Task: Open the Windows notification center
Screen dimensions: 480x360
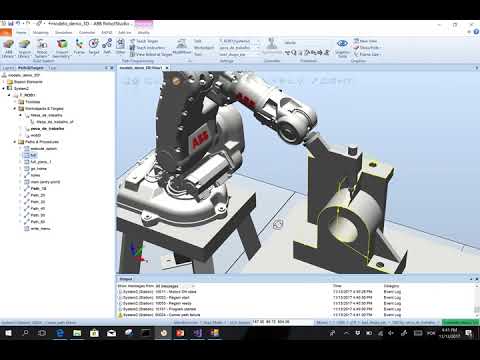Action: 468,333
